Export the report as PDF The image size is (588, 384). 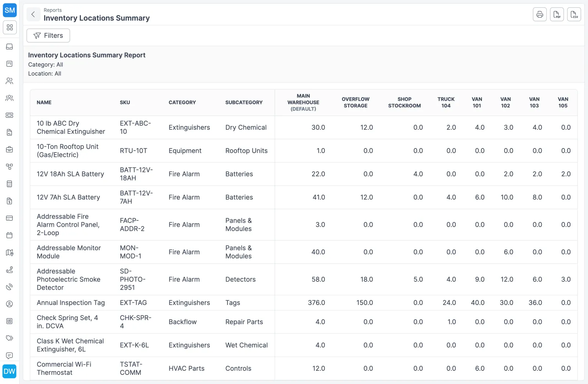pos(557,14)
